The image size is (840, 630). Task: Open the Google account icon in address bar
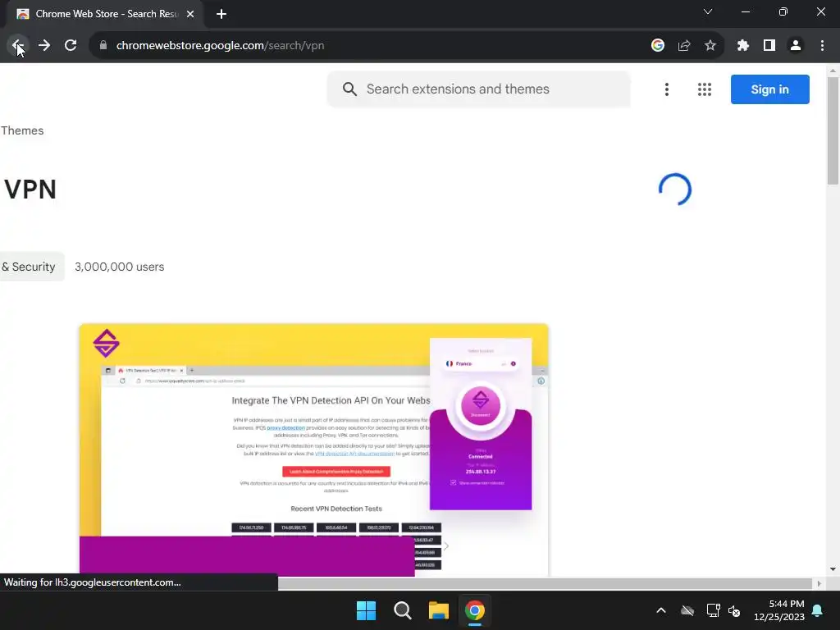[x=658, y=46]
